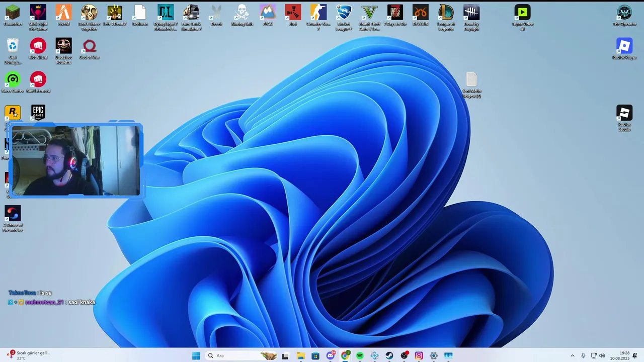Click the webcam overlay video feed
644x362 pixels.
pos(75,160)
